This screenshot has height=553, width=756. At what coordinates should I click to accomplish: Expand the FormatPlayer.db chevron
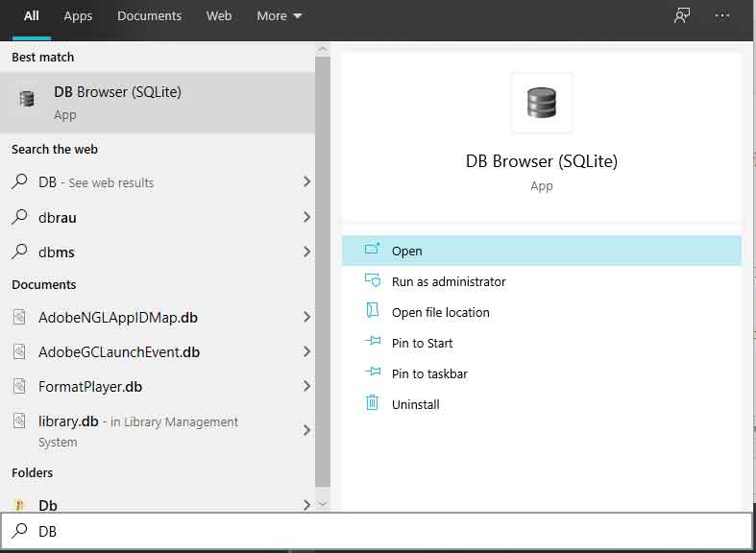(306, 386)
